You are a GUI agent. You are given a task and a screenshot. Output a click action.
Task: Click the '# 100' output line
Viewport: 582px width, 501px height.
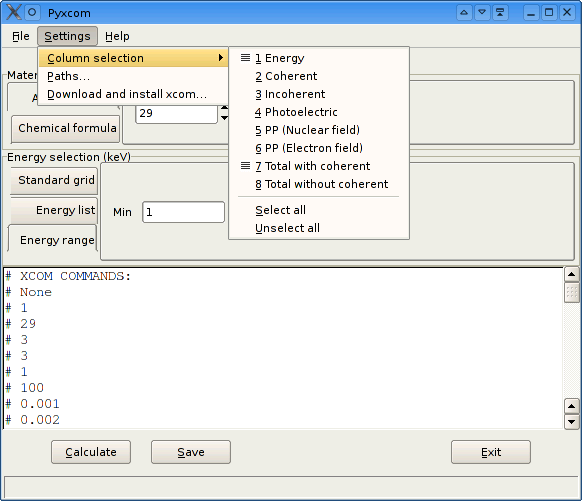(25, 388)
